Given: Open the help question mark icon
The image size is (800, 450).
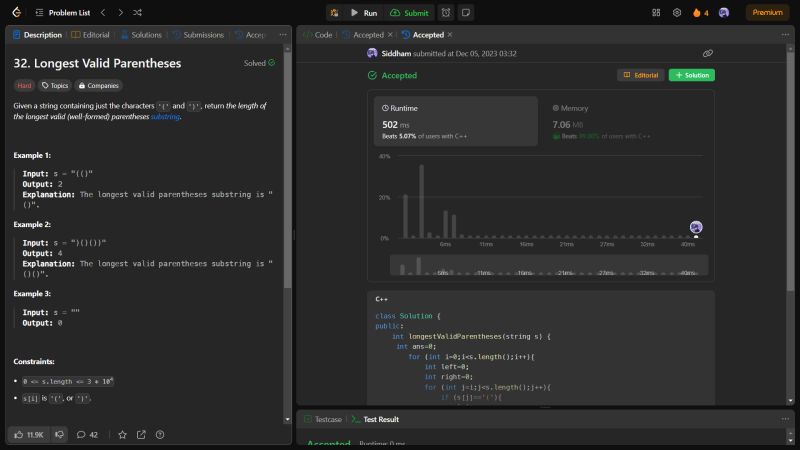Looking at the screenshot, I should 160,435.
